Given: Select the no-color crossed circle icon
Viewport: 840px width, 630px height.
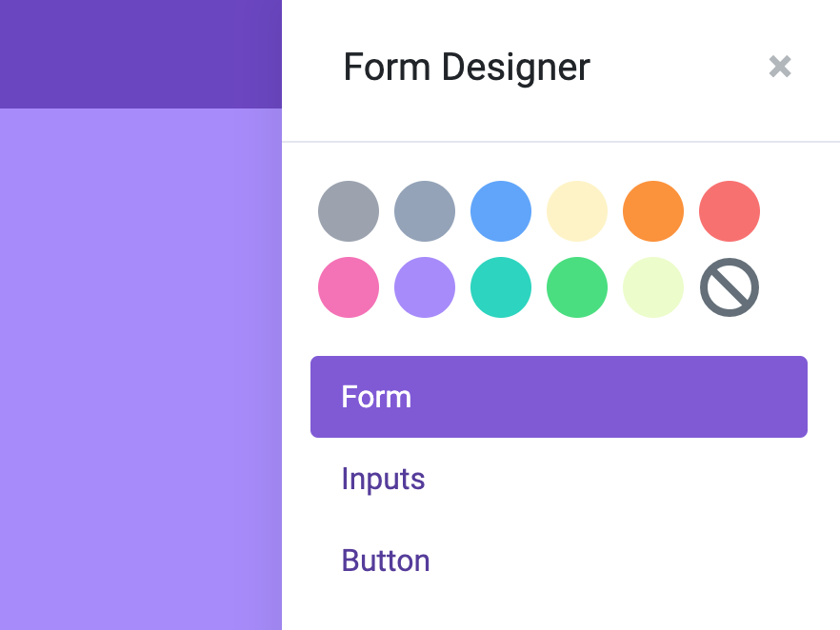Looking at the screenshot, I should [730, 287].
